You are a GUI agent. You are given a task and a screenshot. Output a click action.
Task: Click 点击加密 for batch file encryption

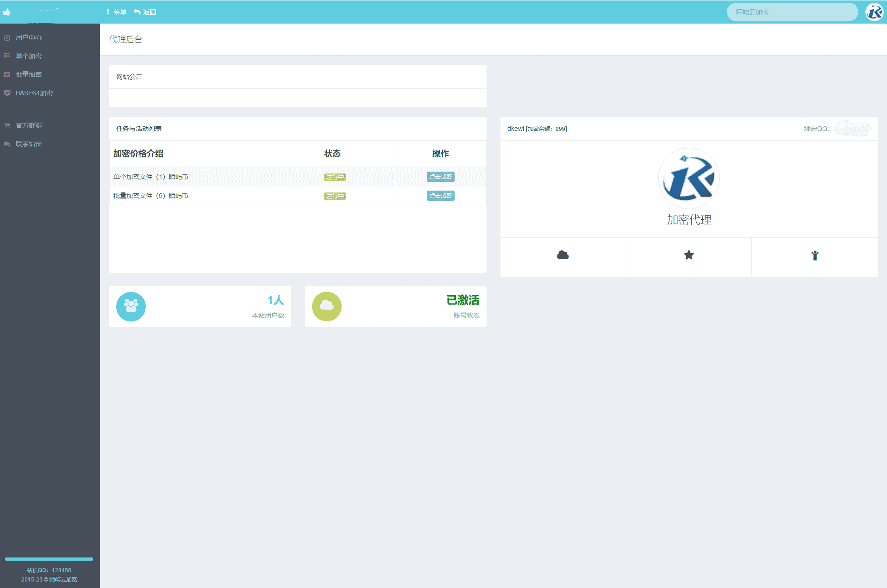point(440,196)
